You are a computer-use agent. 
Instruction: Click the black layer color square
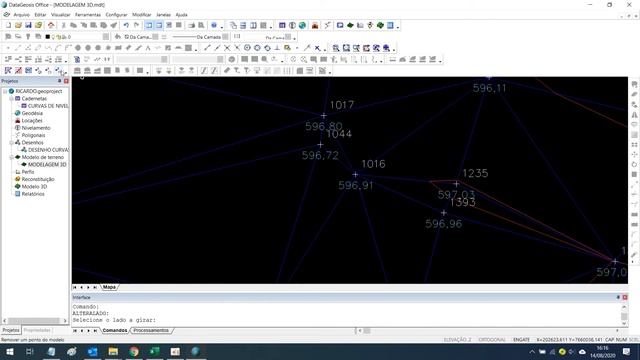click(x=47, y=37)
